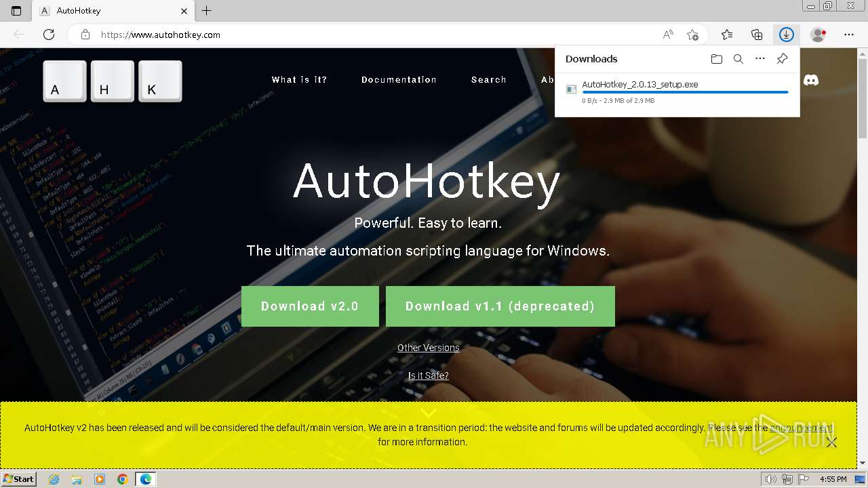
Task: Open the tab actions menu icon
Action: (16, 11)
